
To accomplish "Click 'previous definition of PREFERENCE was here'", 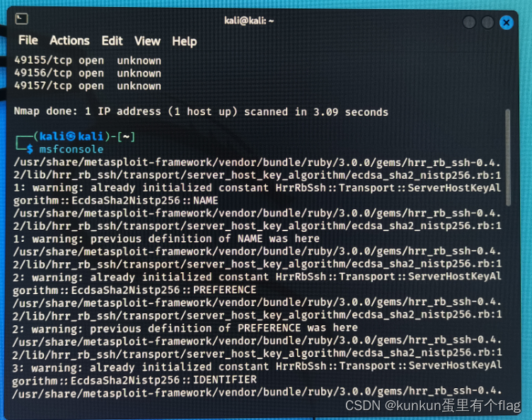I will [224, 328].
